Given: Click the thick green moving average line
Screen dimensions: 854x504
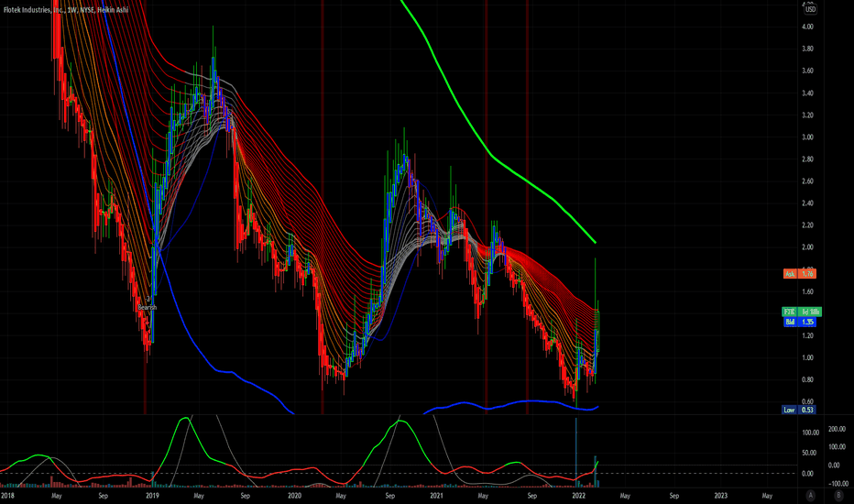Looking at the screenshot, I should pos(492,157).
